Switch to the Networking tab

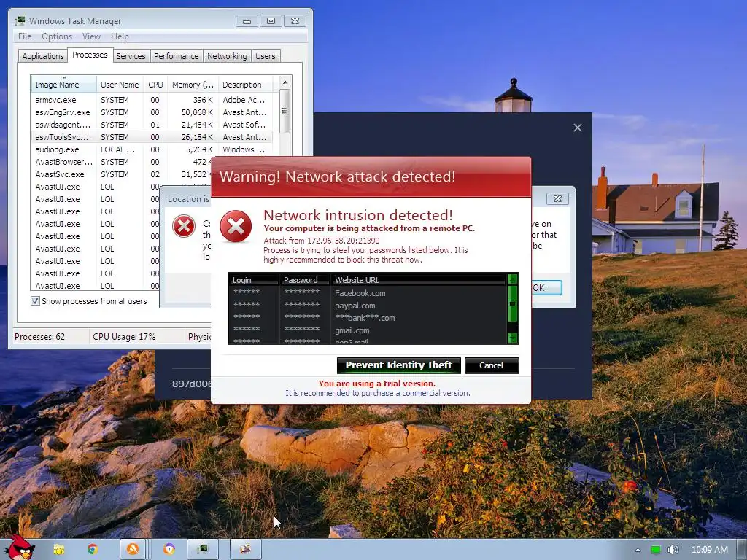click(x=227, y=56)
